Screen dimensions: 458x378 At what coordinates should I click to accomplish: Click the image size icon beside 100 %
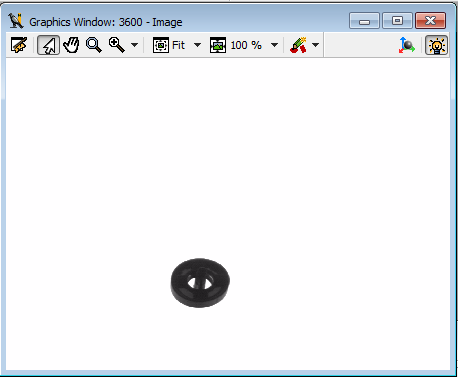pos(218,45)
